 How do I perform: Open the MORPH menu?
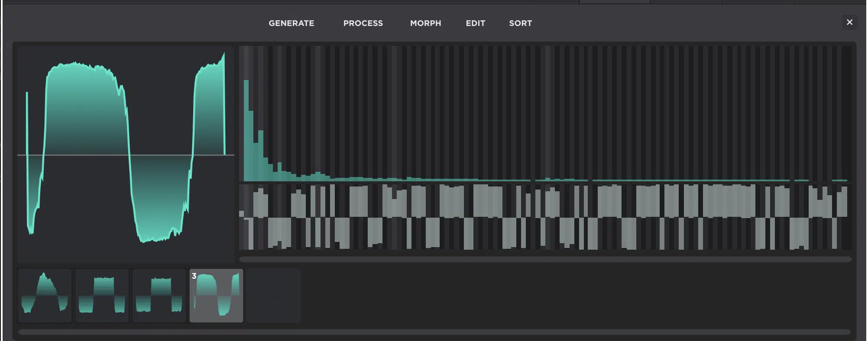[425, 23]
